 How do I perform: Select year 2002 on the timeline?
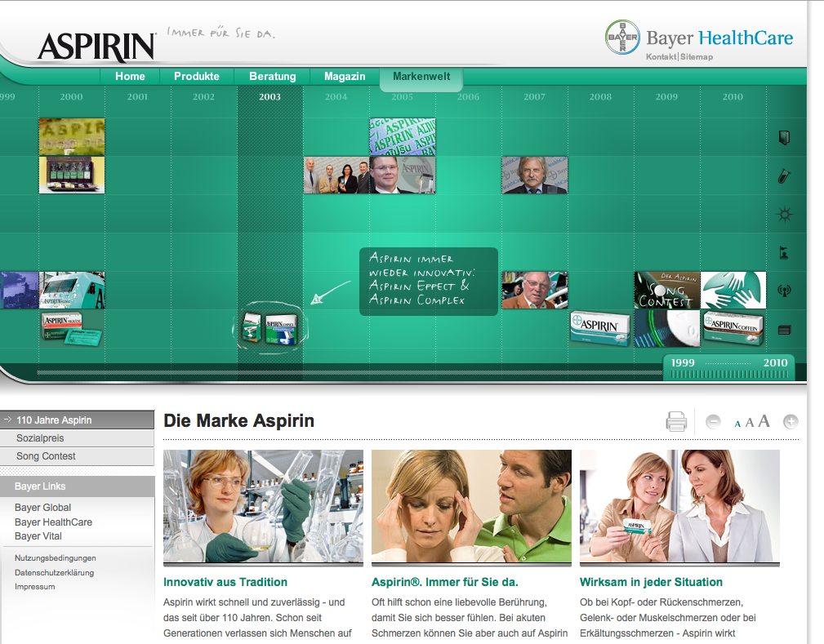tap(203, 96)
